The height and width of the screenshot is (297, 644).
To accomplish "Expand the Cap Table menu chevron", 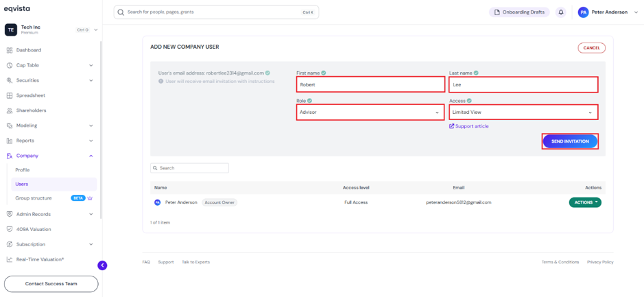I will [x=91, y=65].
